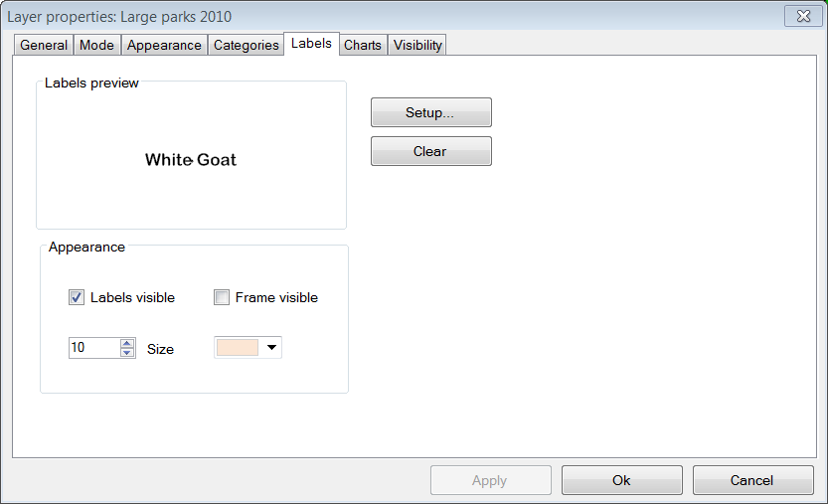Select the Appearance tab
The height and width of the screenshot is (504, 828).
164,46
